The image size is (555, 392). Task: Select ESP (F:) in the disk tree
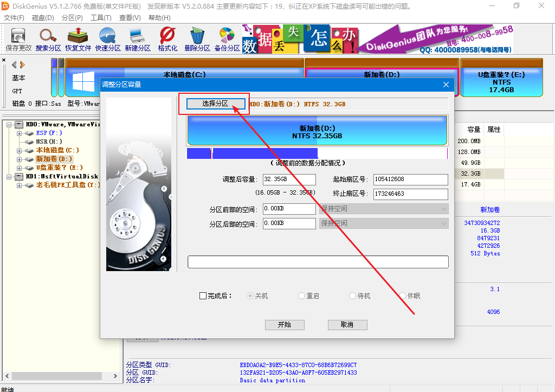click(x=49, y=133)
